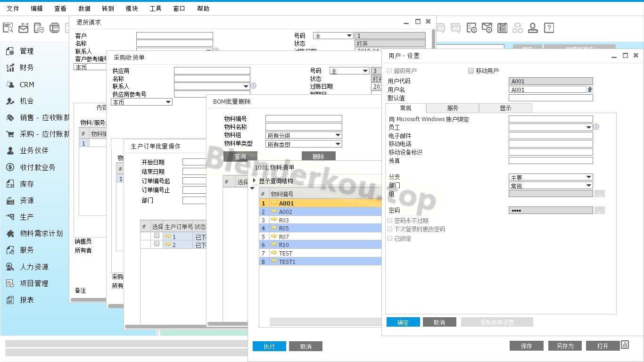Viewport: 644px width, 362px height.
Task: Switch to the 服务 tab
Action: (452, 108)
